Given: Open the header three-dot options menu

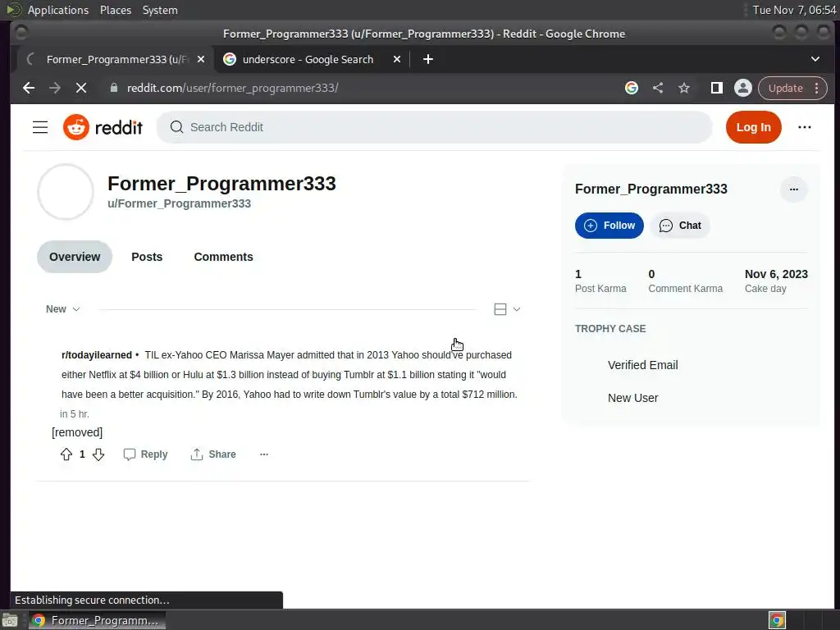Looking at the screenshot, I should pos(804,127).
